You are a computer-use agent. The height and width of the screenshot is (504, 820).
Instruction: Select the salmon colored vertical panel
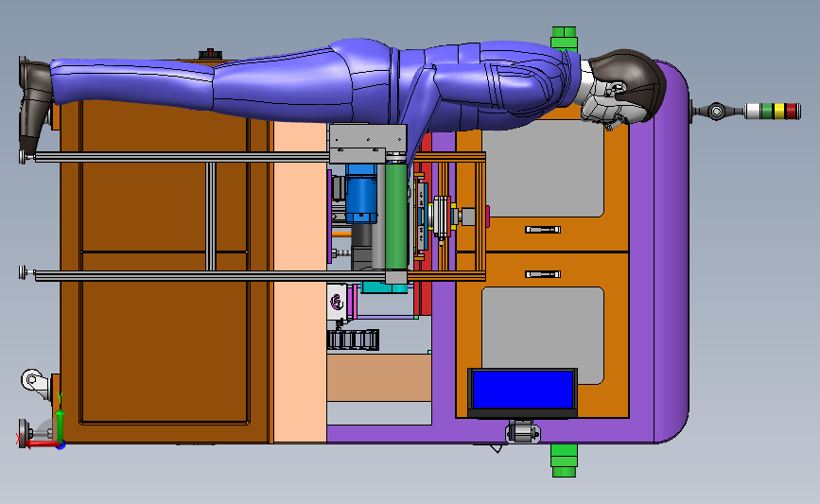300,283
